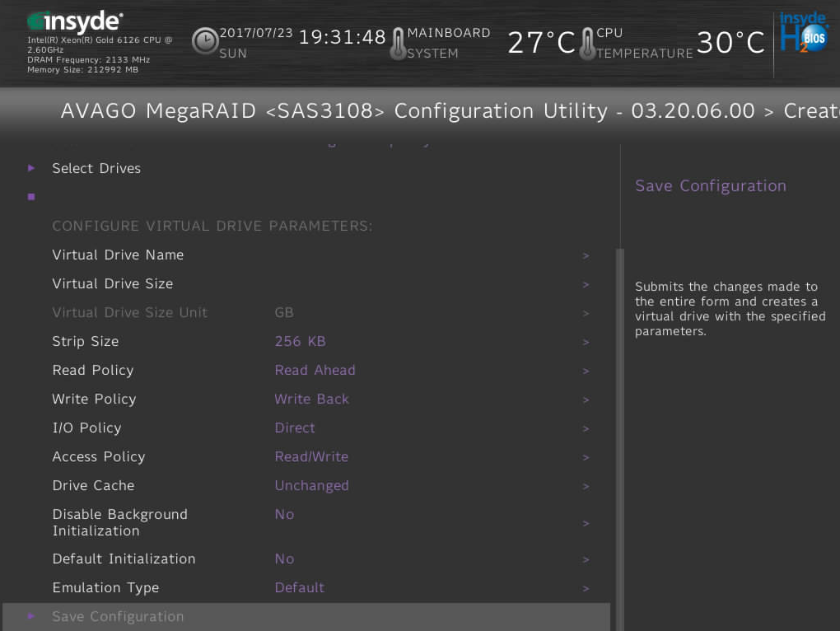Click the square bullet icon below Select Drives

click(x=30, y=196)
